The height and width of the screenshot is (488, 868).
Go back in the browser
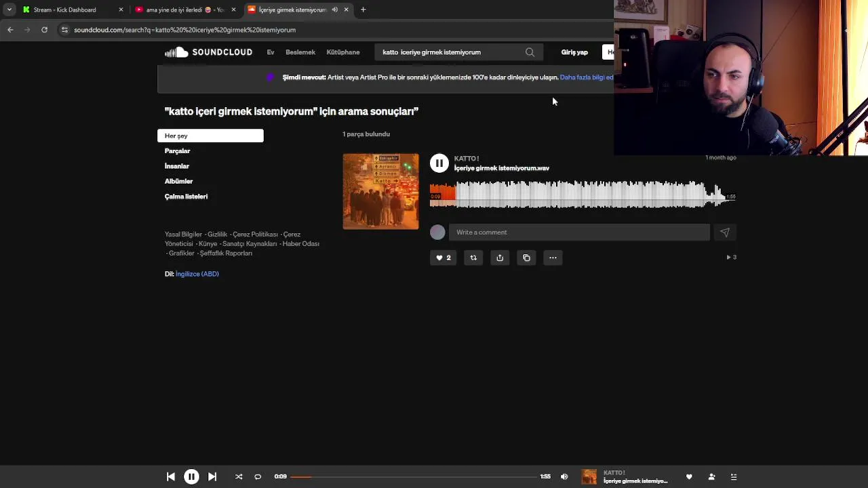(x=10, y=30)
